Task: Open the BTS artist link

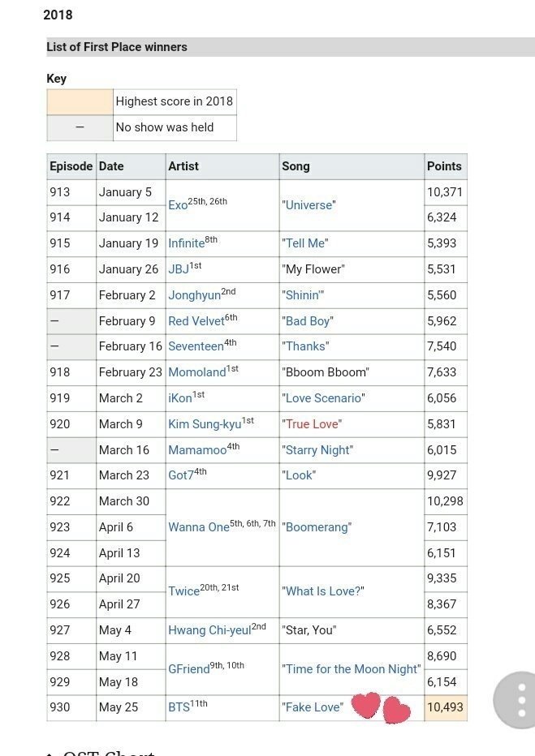Action: (x=178, y=707)
